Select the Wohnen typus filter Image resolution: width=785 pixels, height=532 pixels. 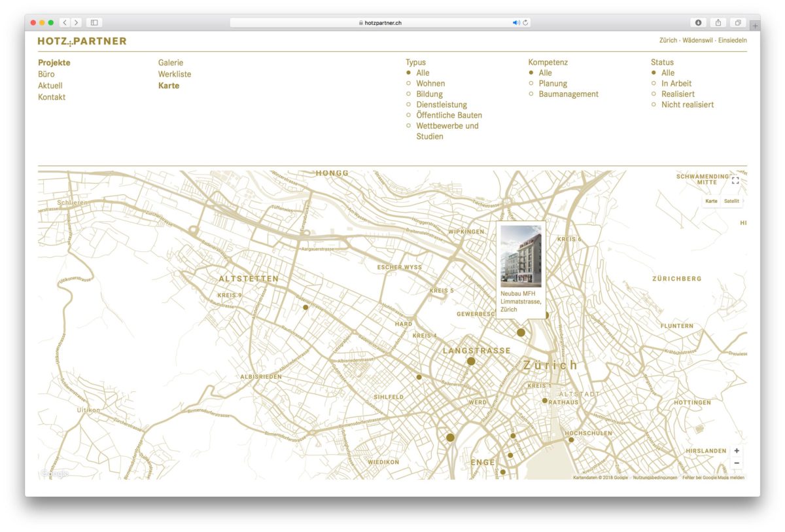point(430,84)
